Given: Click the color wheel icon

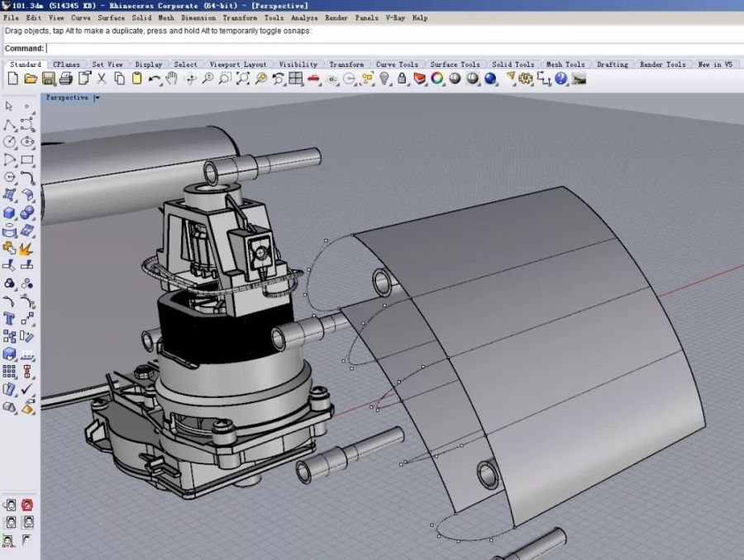Looking at the screenshot, I should (437, 78).
